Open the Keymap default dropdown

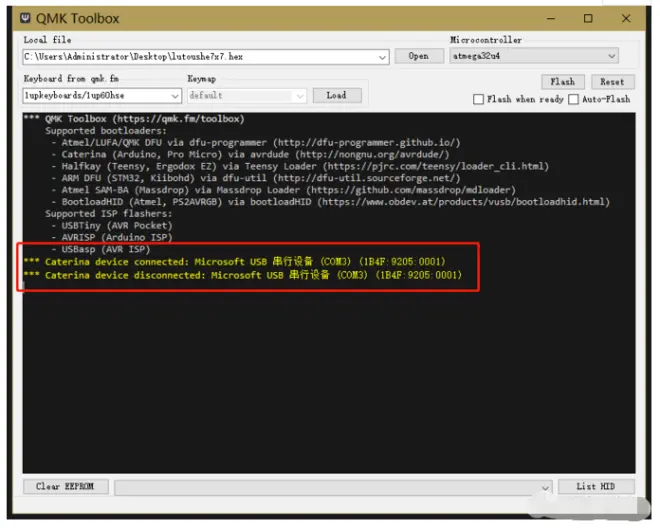[300, 96]
